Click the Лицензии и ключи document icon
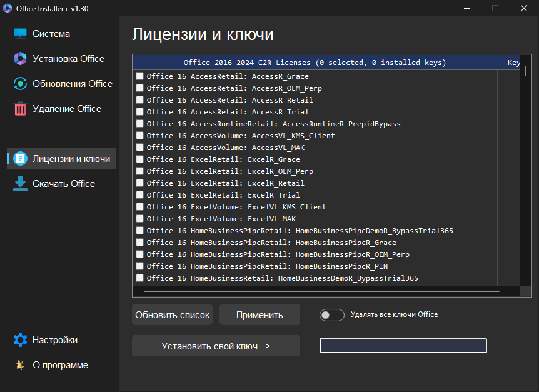The image size is (539, 392). tap(21, 159)
